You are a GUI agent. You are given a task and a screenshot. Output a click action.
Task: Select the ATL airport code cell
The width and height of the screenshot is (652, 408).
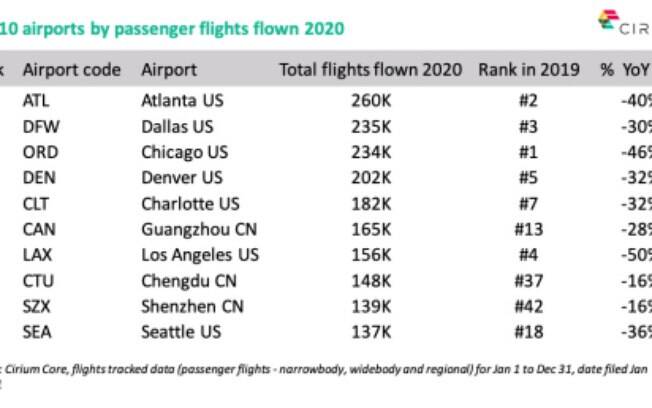coord(36,101)
